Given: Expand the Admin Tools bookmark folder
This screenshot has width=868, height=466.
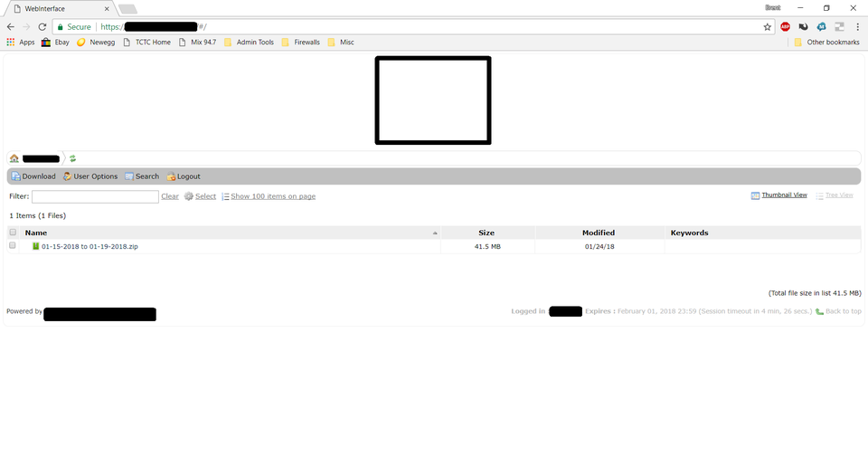Looking at the screenshot, I should (x=250, y=43).
